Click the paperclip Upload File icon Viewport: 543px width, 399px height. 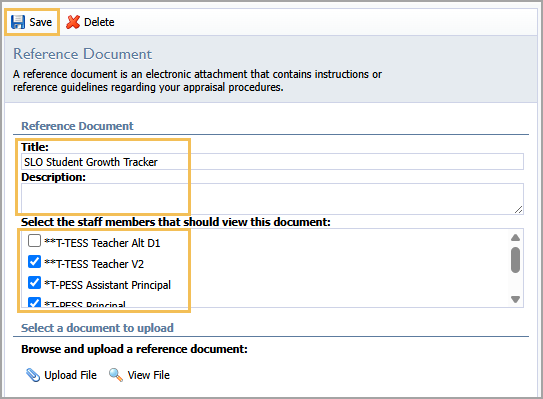tap(33, 375)
